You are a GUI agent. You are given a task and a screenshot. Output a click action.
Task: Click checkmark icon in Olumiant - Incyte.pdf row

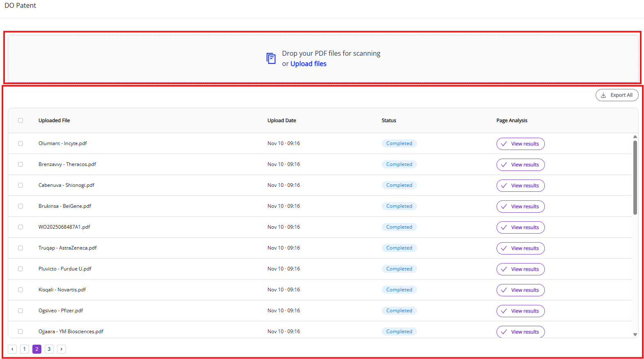504,144
